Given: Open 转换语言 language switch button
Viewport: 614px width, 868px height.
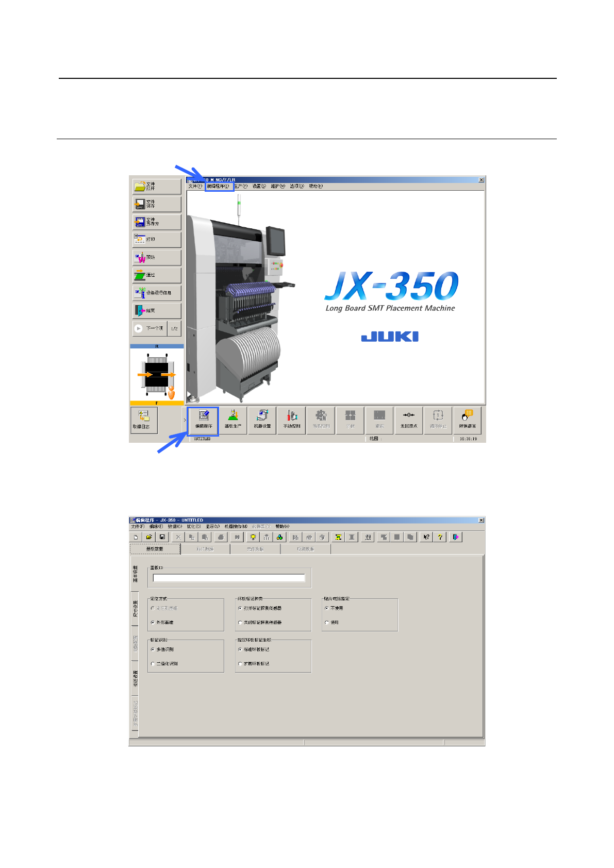Looking at the screenshot, I should point(468,420).
